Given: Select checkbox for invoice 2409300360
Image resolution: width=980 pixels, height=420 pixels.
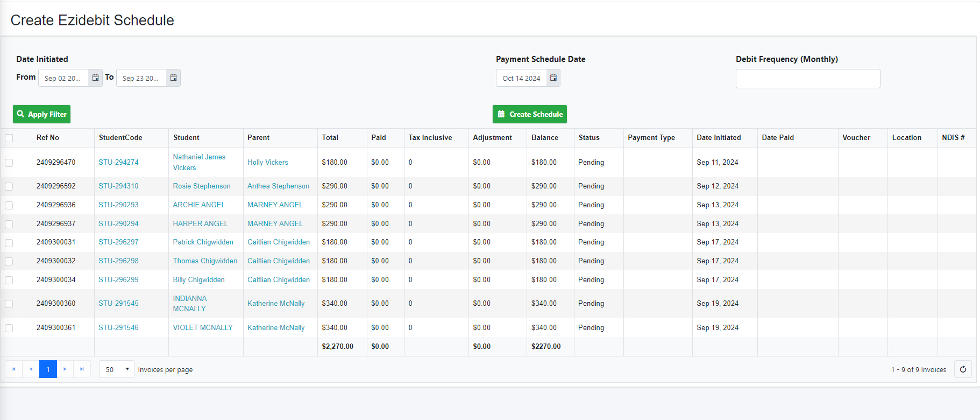Looking at the screenshot, I should pyautogui.click(x=9, y=304).
